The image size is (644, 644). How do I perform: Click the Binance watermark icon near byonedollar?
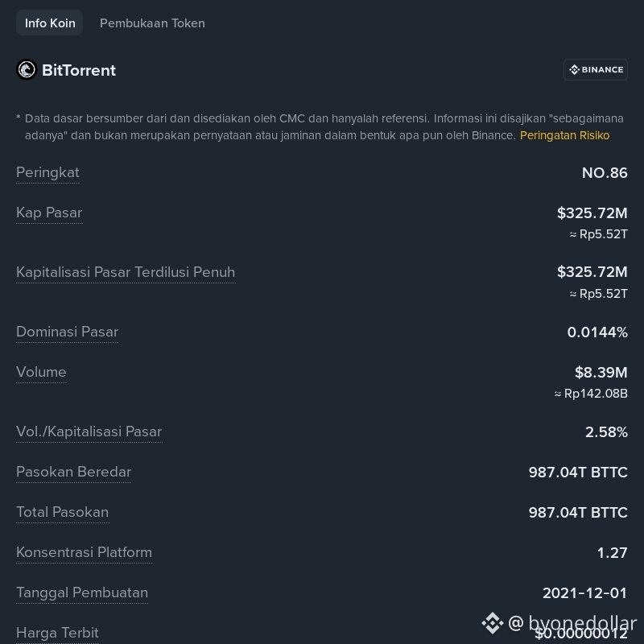click(493, 623)
